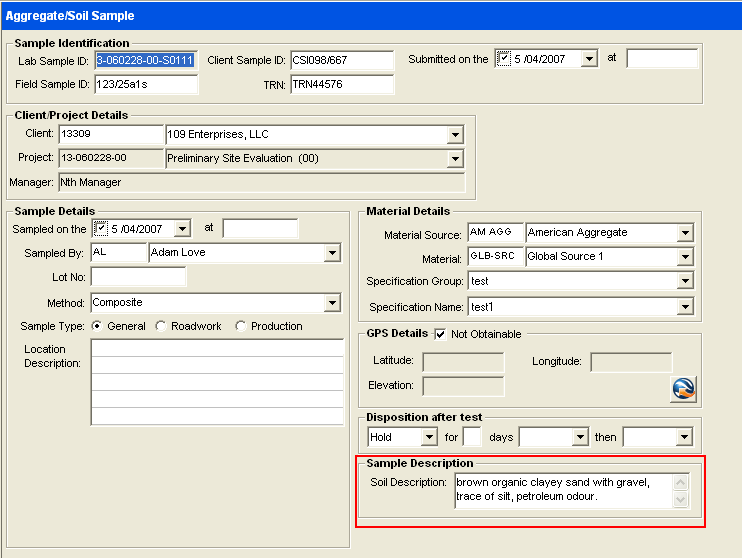Open the Client name dropdown
The height and width of the screenshot is (558, 742).
point(455,135)
